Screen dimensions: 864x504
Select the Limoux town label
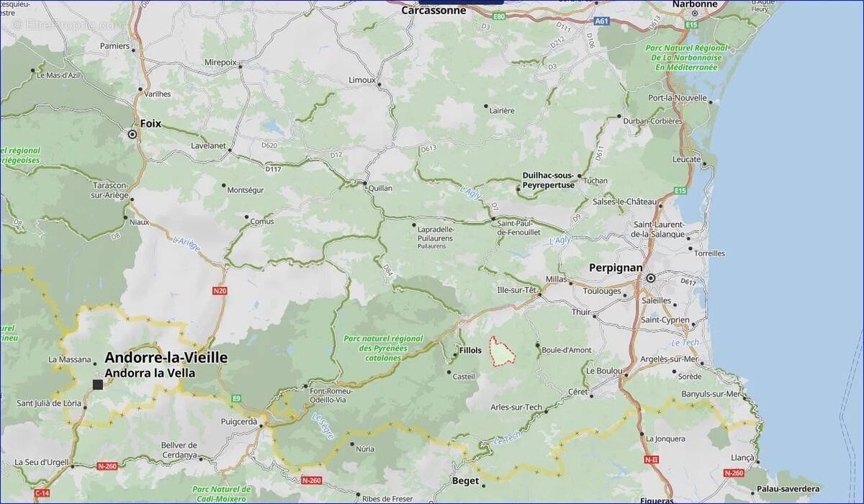click(362, 79)
